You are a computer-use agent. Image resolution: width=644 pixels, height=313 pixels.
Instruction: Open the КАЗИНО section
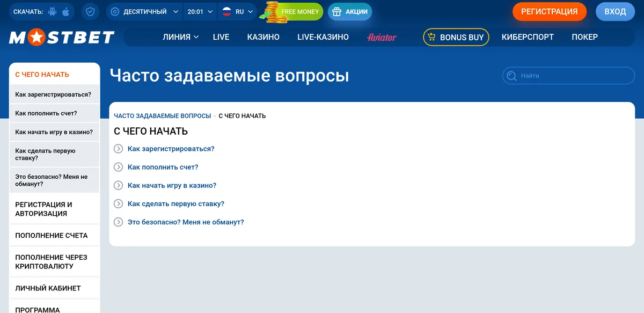tap(264, 37)
